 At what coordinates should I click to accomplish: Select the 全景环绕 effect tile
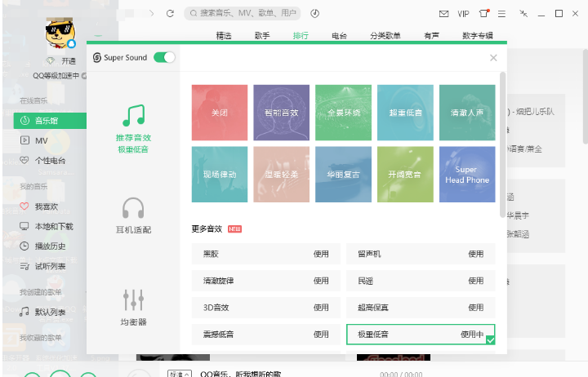click(x=343, y=113)
